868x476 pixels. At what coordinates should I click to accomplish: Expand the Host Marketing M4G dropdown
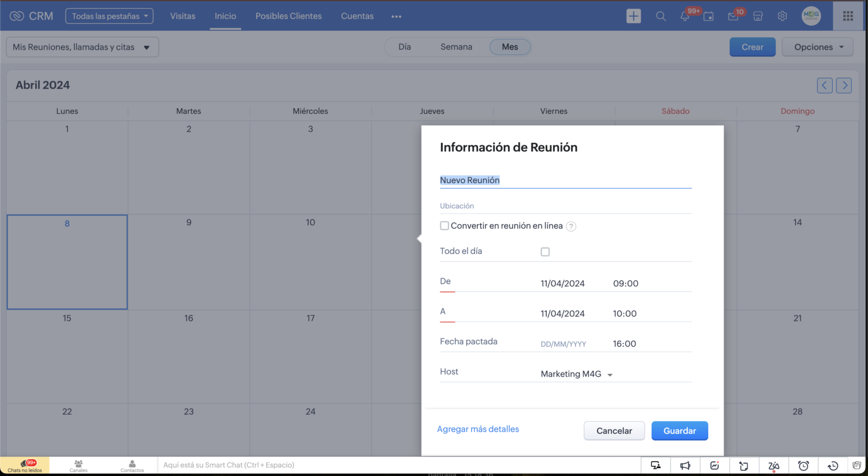click(577, 374)
